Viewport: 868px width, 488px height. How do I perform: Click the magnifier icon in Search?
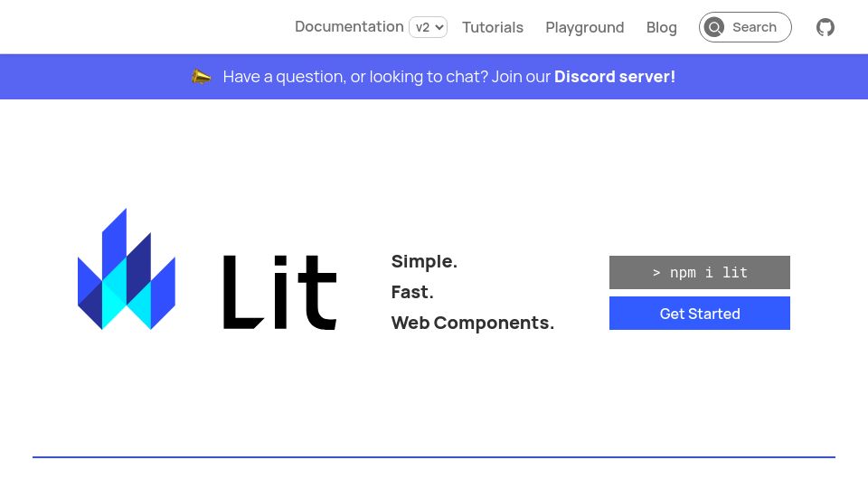[714, 27]
